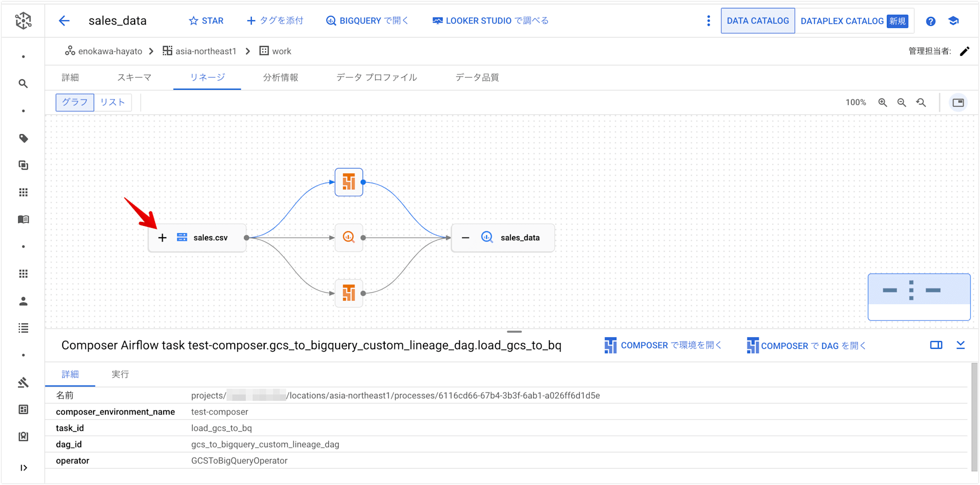Viewport: 980px width, 485px height.
Task: Select the DATA CATALOG toggle
Action: (x=758, y=21)
